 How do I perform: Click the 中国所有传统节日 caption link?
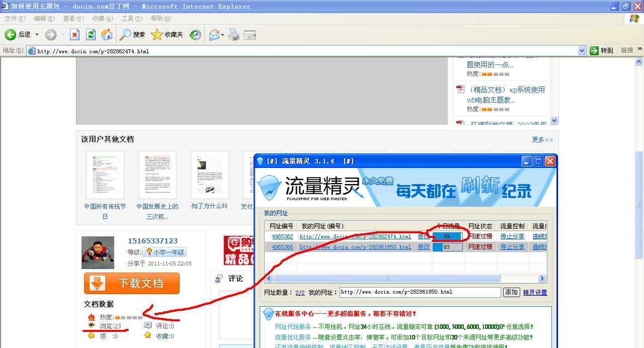coord(105,211)
